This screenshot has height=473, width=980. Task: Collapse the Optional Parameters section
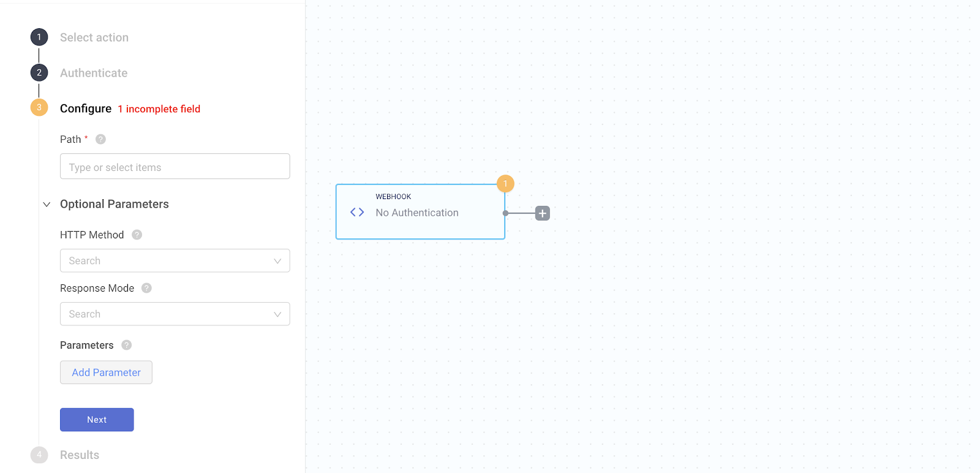point(47,204)
